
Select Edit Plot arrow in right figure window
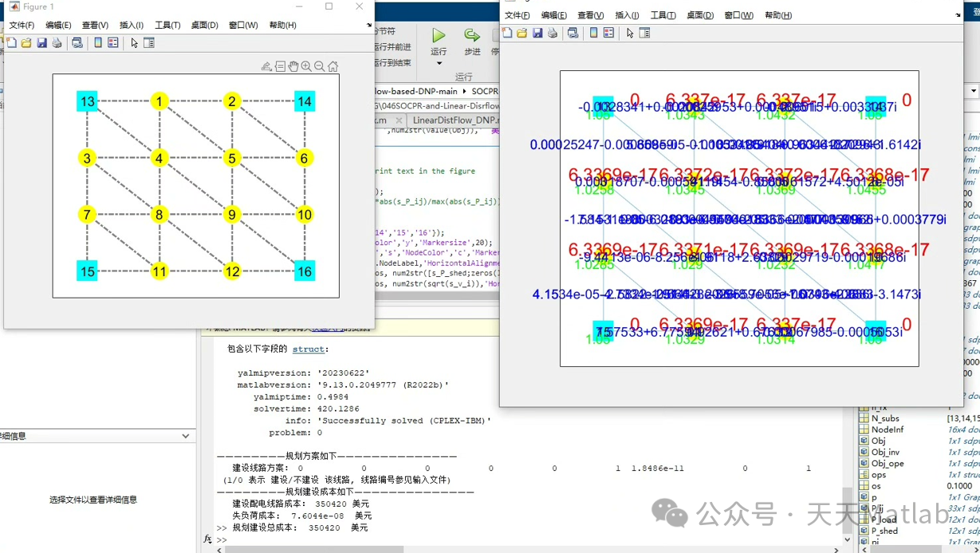630,33
